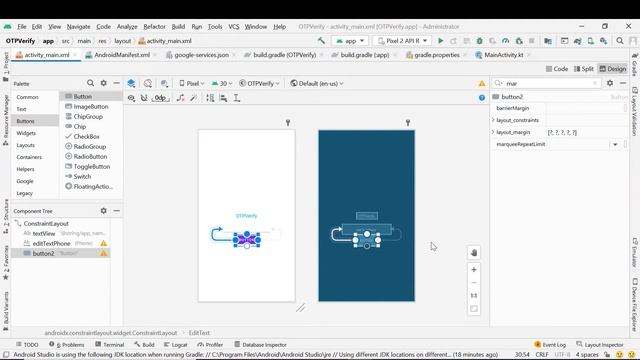Click warning icon next to button2
640x360 pixels.
[104, 253]
